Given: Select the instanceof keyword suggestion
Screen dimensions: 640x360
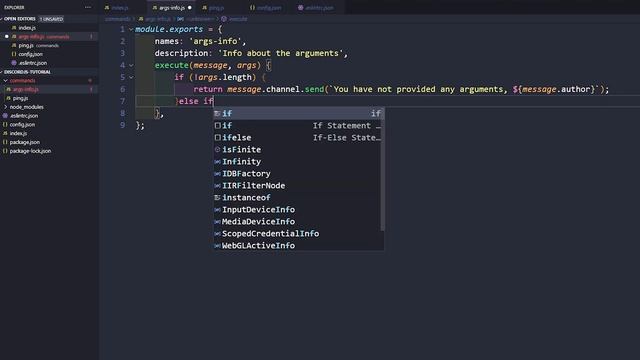Looking at the screenshot, I should point(298,198).
